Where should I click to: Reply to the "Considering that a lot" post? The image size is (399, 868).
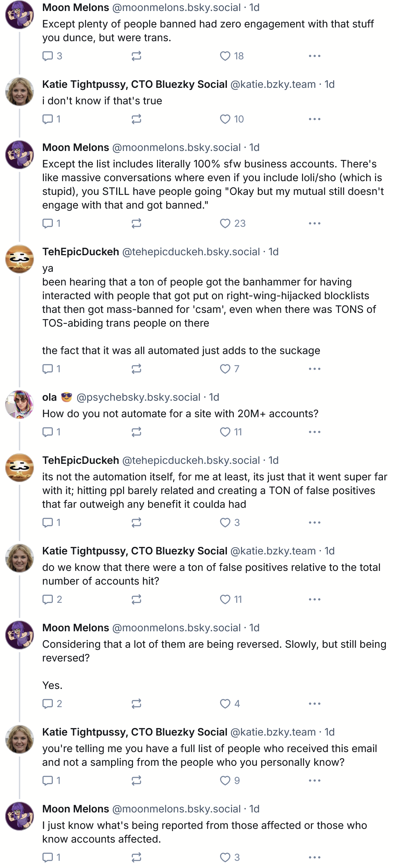[x=48, y=704]
